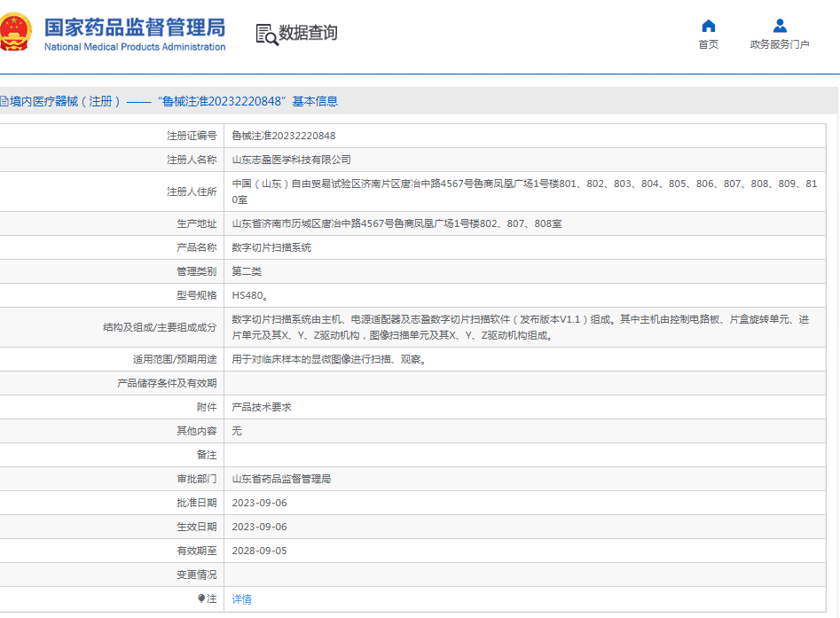The image size is (840, 618).
Task: Click the 适用范围/预期用途 label
Action: [175, 359]
